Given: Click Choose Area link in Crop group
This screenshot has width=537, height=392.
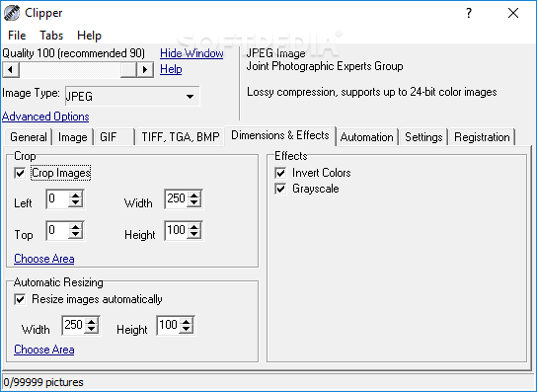Looking at the screenshot, I should click(x=44, y=259).
